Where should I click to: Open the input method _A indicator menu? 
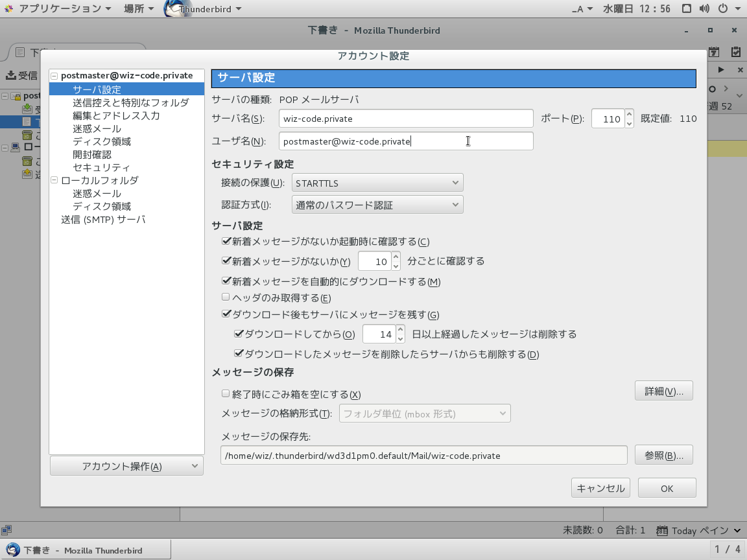pyautogui.click(x=582, y=8)
